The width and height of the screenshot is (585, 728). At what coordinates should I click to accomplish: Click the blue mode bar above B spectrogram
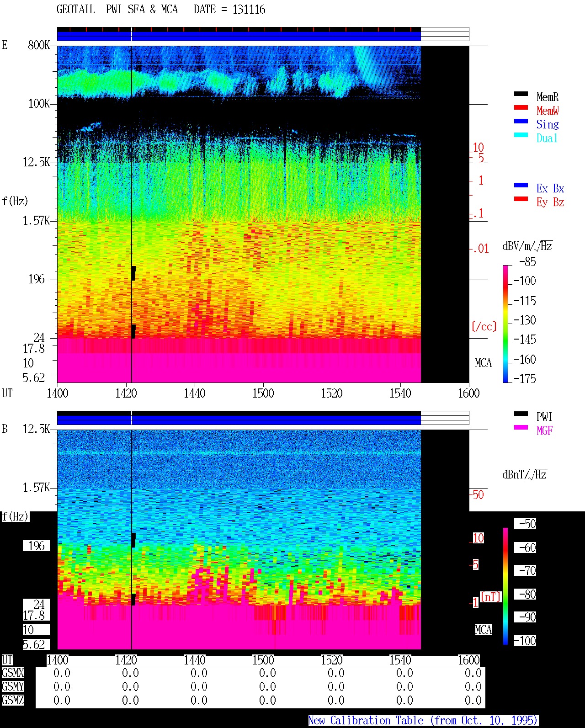(x=239, y=420)
